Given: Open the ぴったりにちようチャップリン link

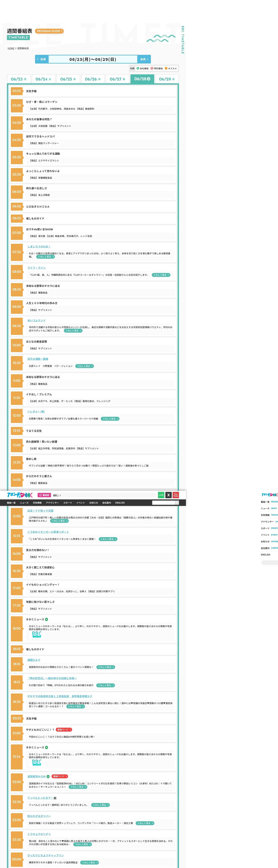Looking at the screenshot, I should pos(46,856).
